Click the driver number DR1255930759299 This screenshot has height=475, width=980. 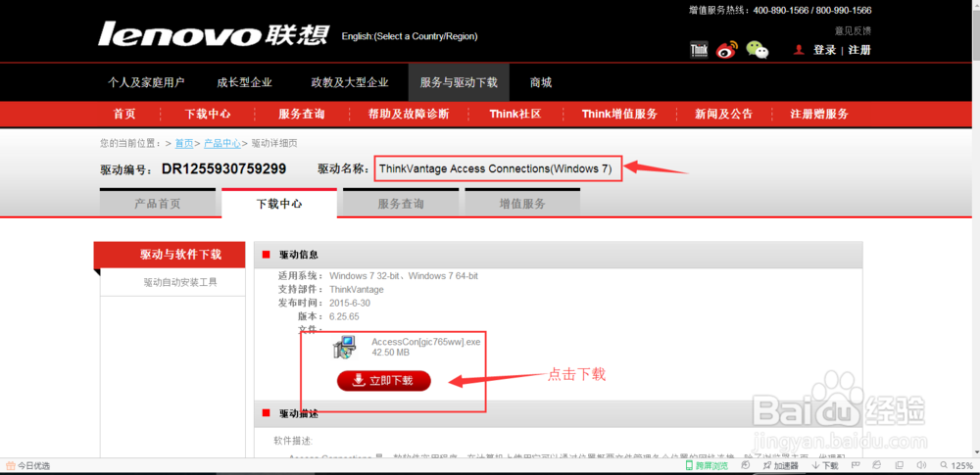pos(223,168)
